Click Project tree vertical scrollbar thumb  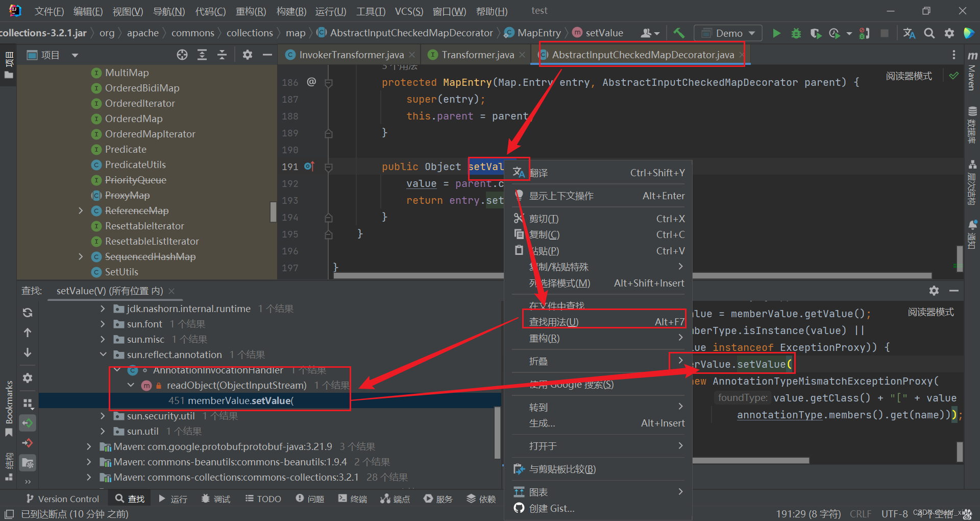click(x=273, y=211)
